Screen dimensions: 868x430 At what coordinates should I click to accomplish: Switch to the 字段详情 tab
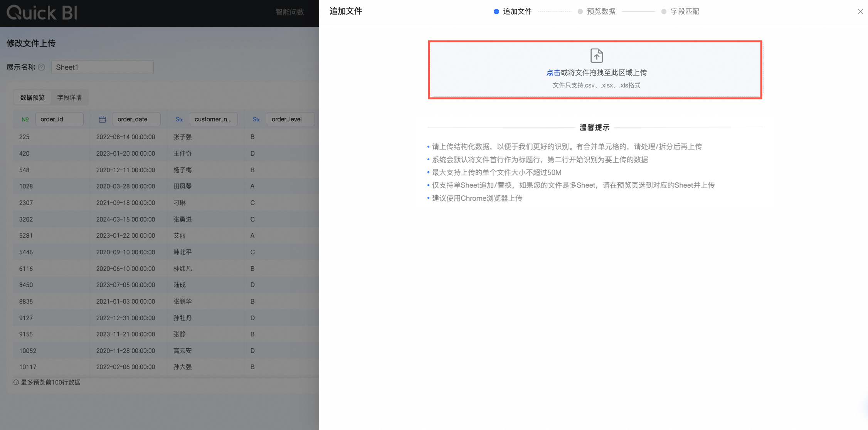tap(69, 97)
